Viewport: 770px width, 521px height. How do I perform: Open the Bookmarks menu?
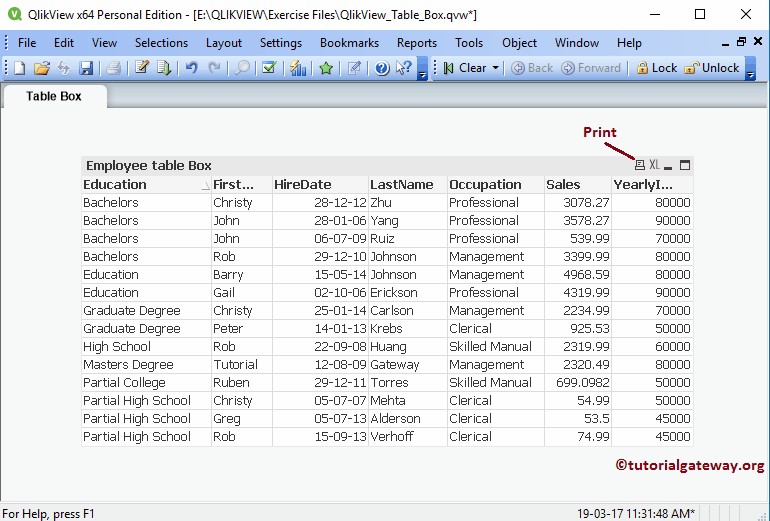pos(349,43)
